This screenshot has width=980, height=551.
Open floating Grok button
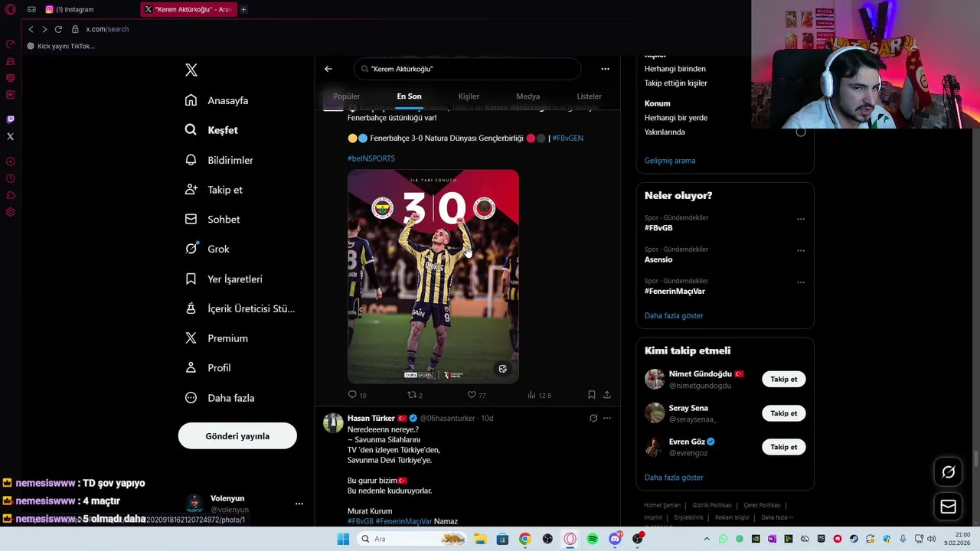point(948,472)
